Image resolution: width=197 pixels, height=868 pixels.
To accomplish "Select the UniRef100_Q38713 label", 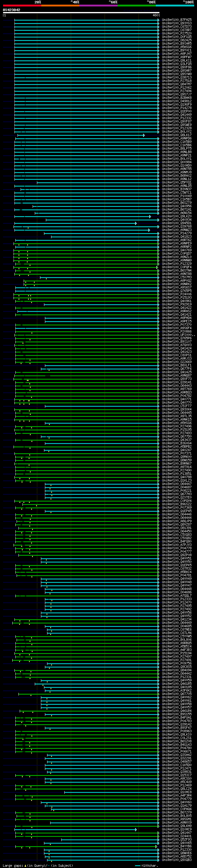I will (x=177, y=78).
